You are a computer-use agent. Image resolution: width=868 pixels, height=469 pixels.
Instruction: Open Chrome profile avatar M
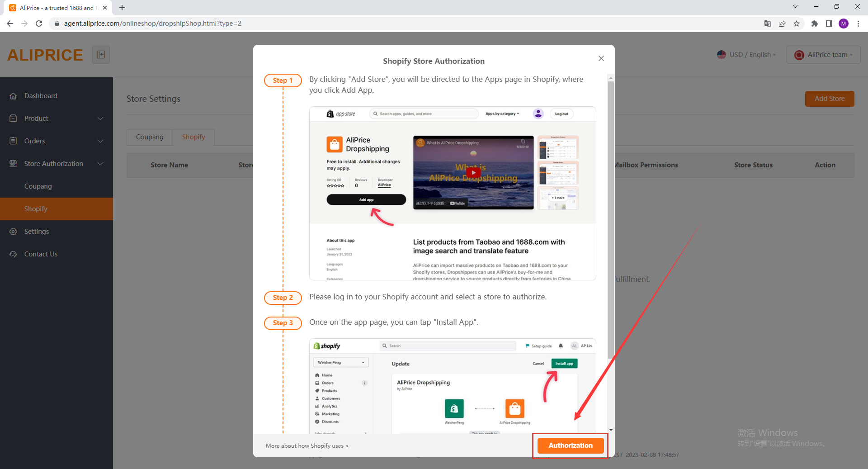click(x=844, y=24)
